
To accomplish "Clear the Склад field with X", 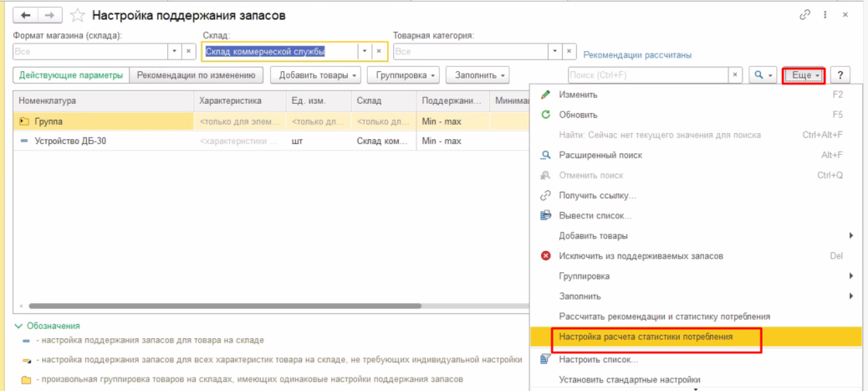I will [379, 51].
